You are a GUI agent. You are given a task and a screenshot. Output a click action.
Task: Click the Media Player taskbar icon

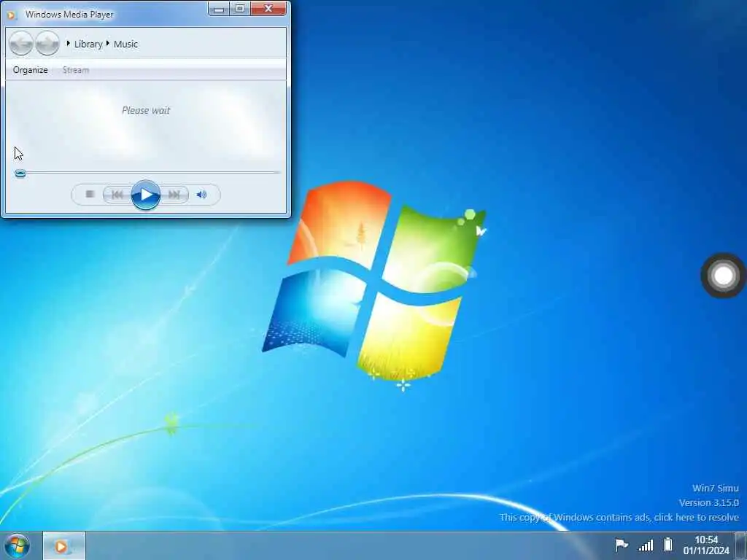[x=64, y=546]
